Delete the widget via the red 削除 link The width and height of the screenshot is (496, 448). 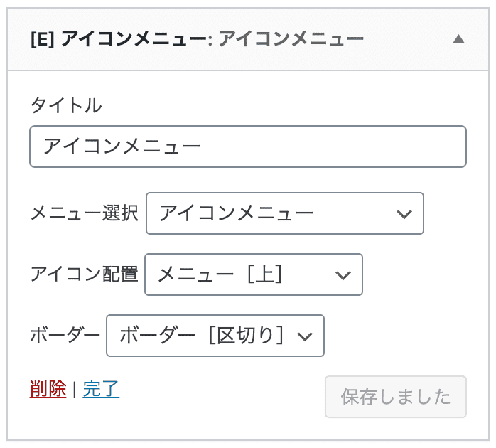(48, 389)
